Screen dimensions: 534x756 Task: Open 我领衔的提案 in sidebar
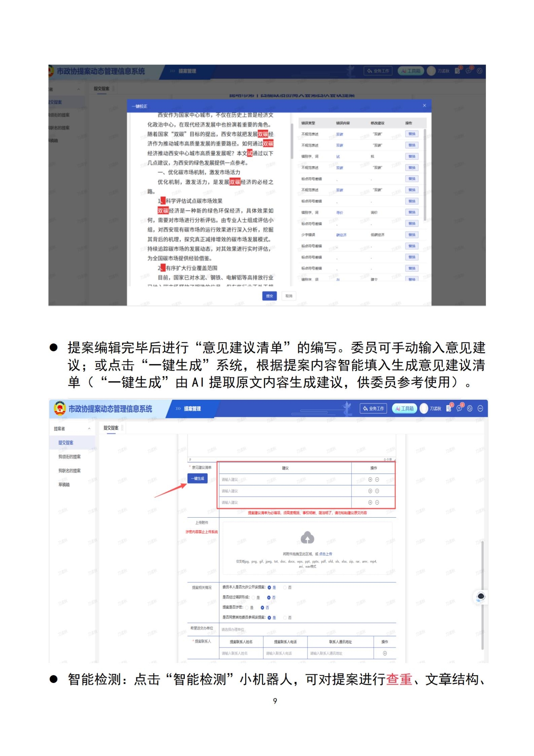click(69, 456)
